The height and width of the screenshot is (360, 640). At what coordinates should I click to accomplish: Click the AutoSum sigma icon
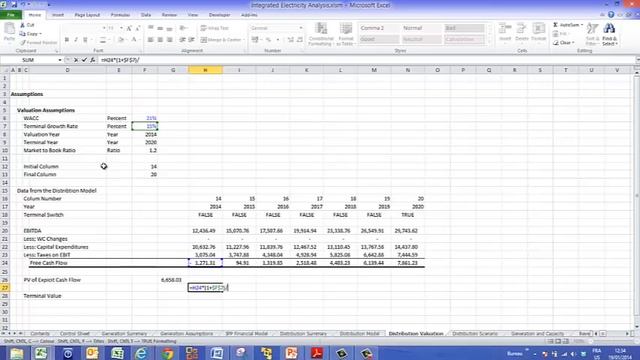point(556,25)
